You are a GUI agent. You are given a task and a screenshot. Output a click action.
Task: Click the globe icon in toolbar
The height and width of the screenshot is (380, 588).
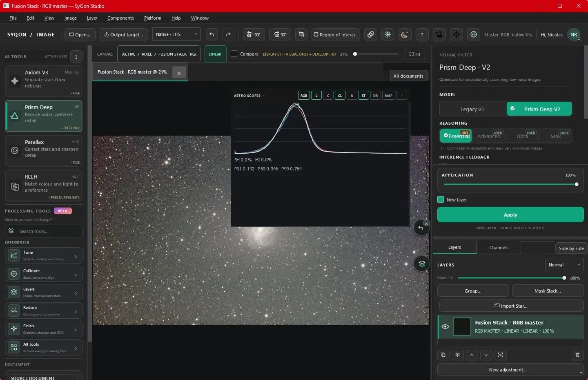tap(474, 34)
